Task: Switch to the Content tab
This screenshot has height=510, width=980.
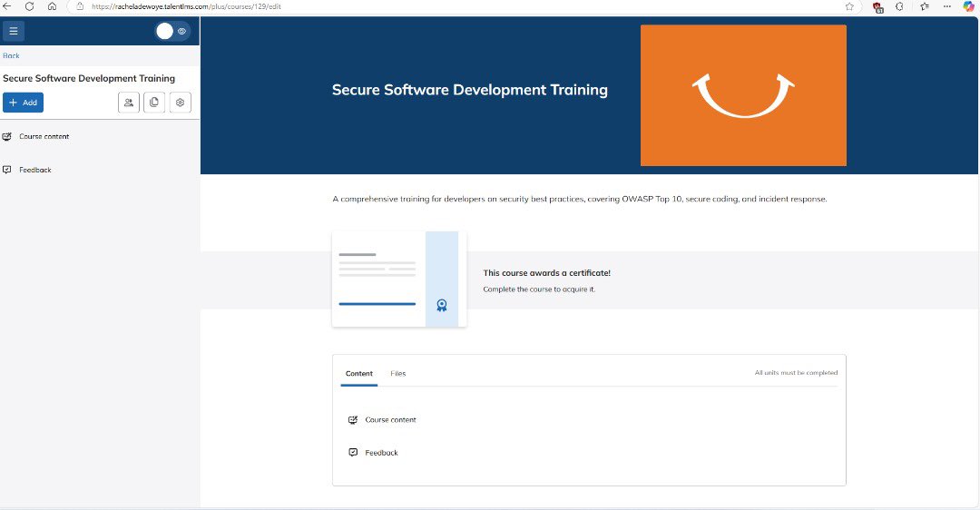Action: (x=358, y=373)
